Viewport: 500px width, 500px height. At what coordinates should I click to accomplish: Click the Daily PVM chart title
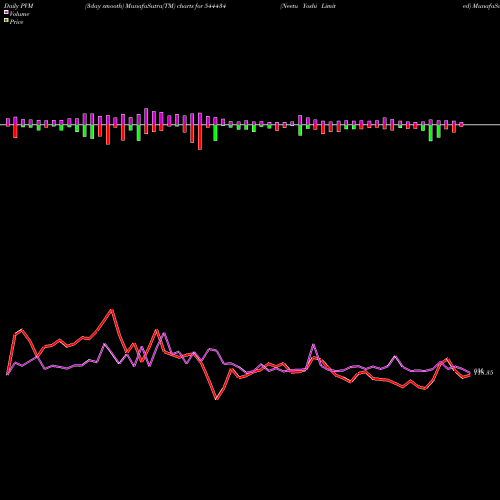click(19, 6)
